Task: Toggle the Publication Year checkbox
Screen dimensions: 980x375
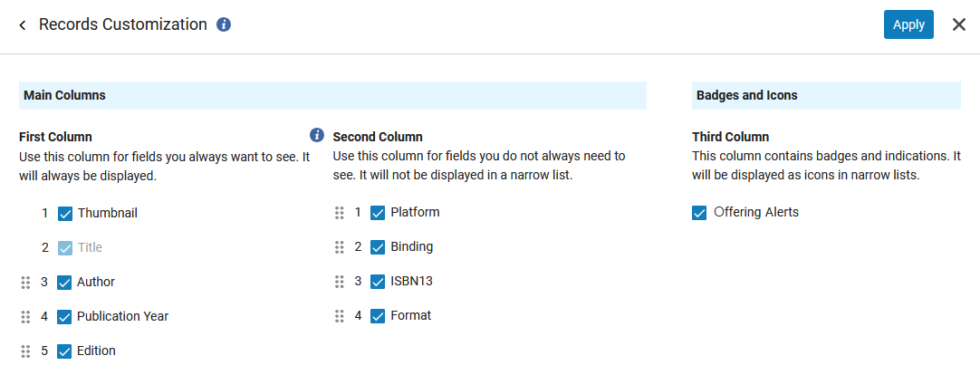Action: [x=64, y=317]
